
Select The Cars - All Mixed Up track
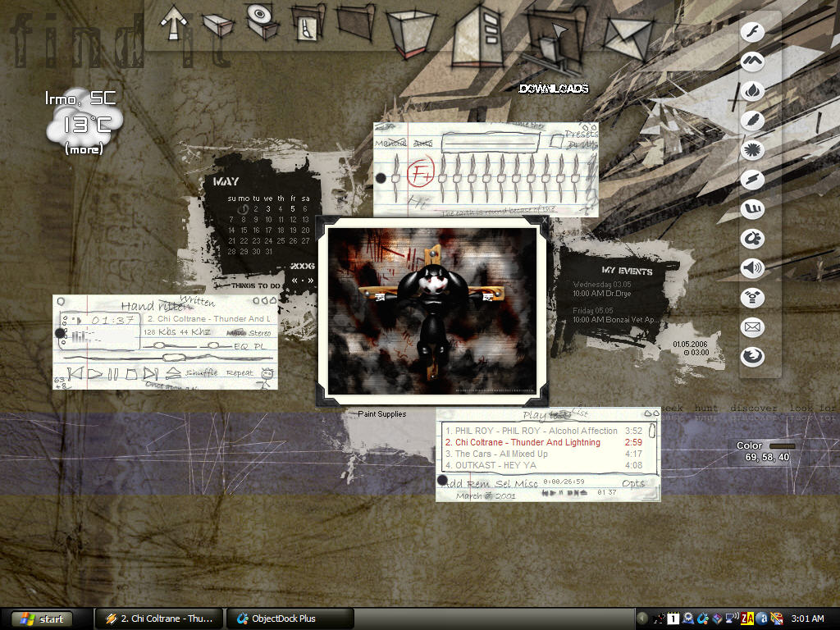click(x=544, y=454)
